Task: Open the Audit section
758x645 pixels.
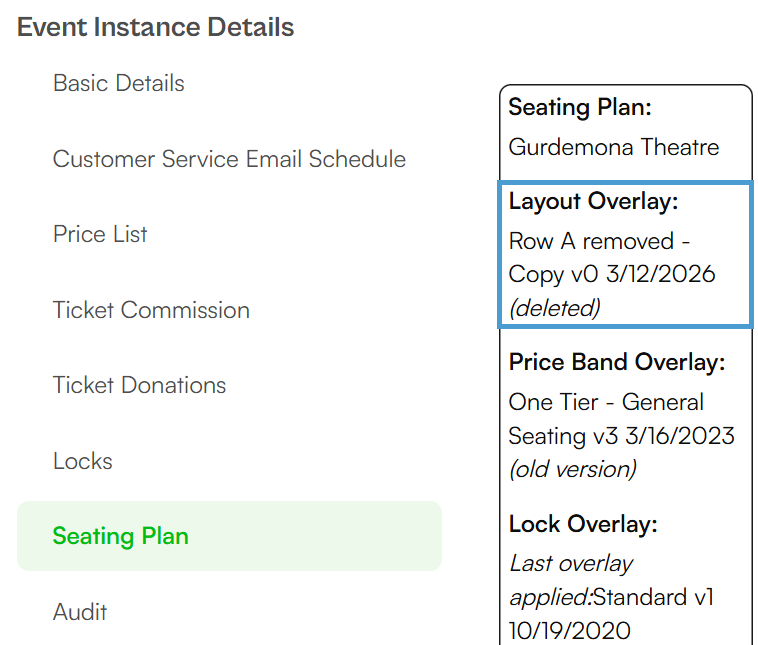Action: pos(80,612)
